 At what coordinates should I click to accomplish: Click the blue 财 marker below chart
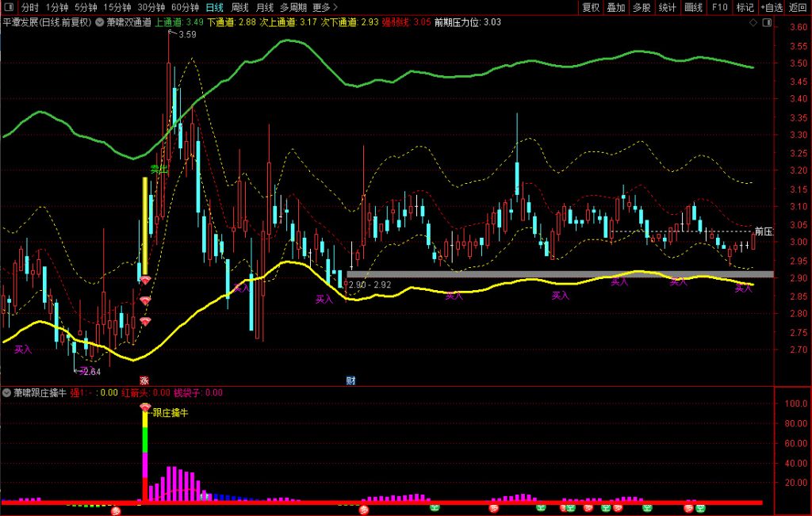click(x=350, y=380)
